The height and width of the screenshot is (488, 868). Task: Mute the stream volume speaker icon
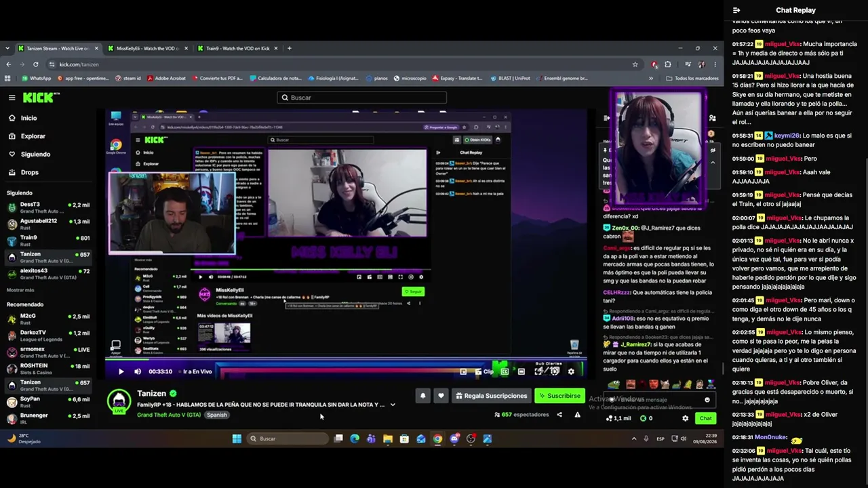coord(138,371)
